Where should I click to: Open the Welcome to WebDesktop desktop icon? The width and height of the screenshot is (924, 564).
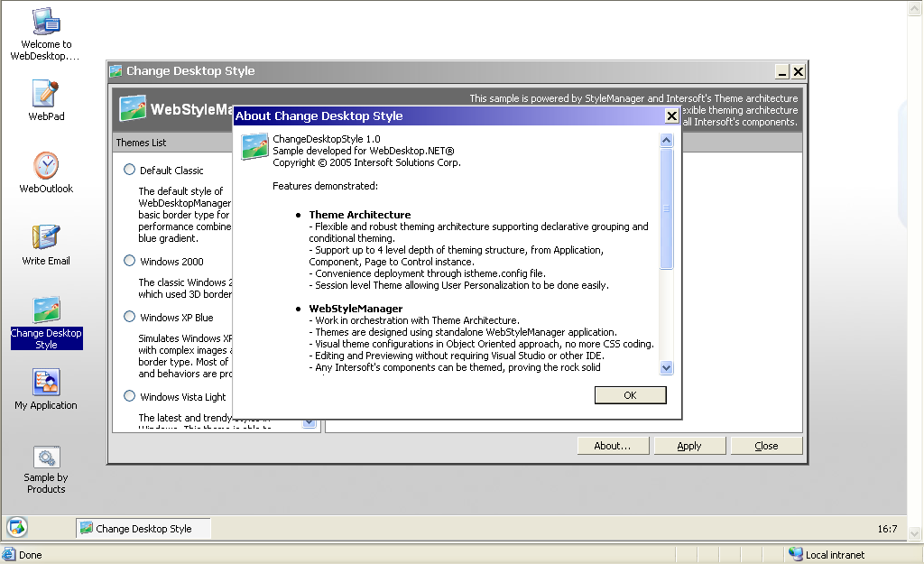(46, 22)
